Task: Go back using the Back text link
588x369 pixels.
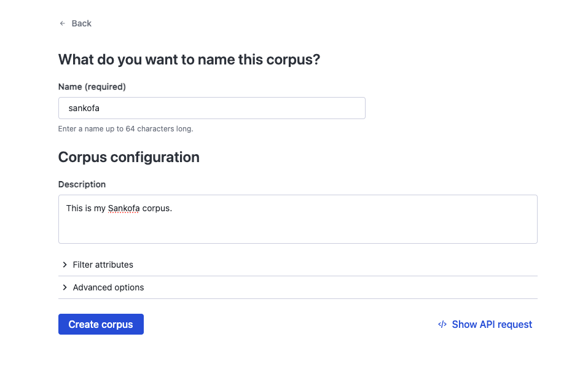Action: pos(81,23)
